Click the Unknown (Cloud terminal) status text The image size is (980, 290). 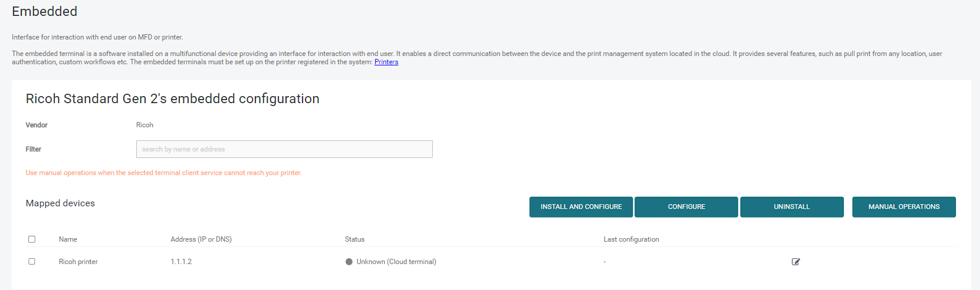pos(396,262)
